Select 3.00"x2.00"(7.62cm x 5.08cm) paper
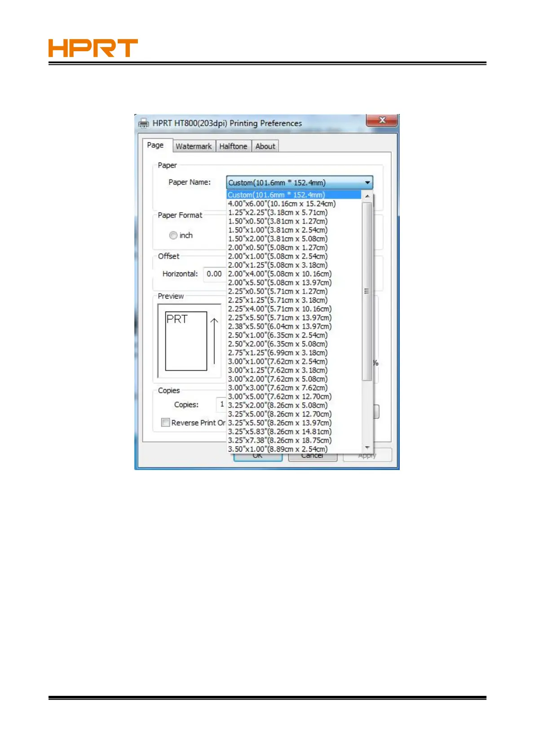This screenshot has height=756, width=535. [x=294, y=378]
